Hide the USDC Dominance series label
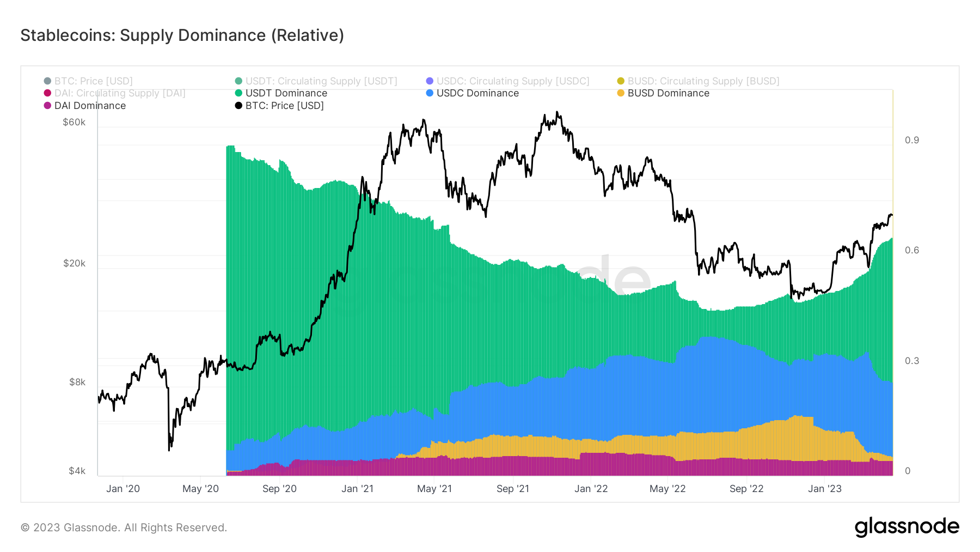Image resolution: width=980 pixels, height=552 pixels. pyautogui.click(x=477, y=93)
